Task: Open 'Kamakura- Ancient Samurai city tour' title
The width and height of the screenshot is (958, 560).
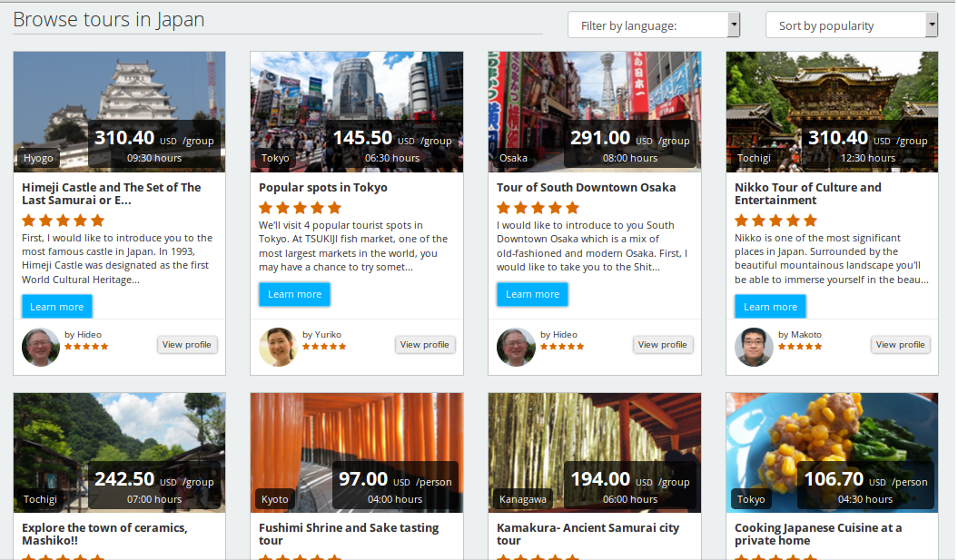Action: coord(588,534)
